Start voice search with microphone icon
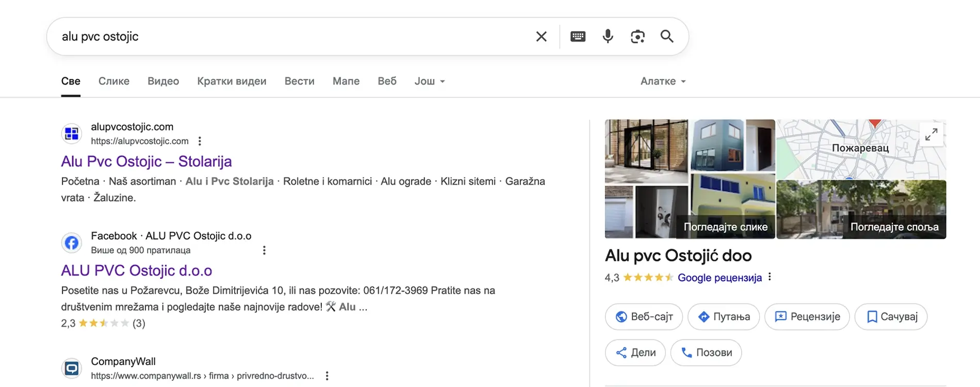 [608, 37]
